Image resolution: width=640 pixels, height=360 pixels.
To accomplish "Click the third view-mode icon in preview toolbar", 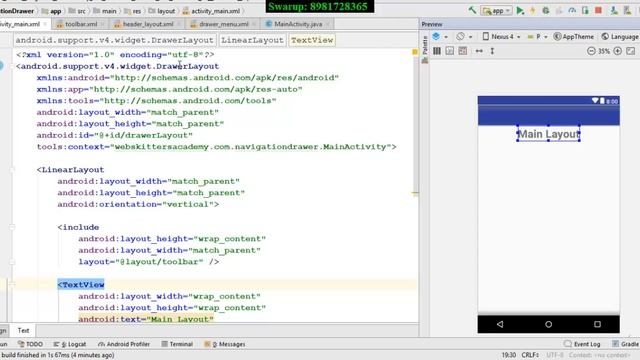I will 463,51.
